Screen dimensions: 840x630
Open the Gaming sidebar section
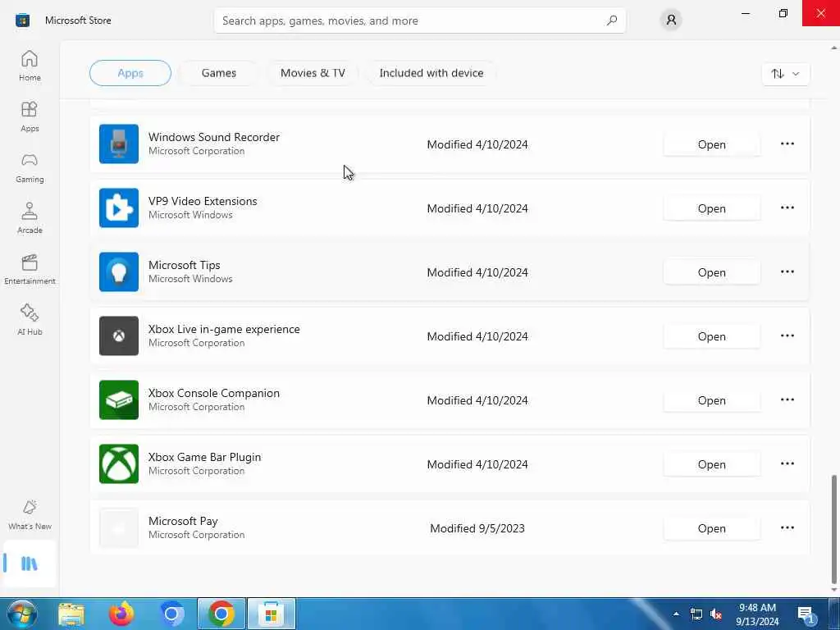pyautogui.click(x=30, y=167)
